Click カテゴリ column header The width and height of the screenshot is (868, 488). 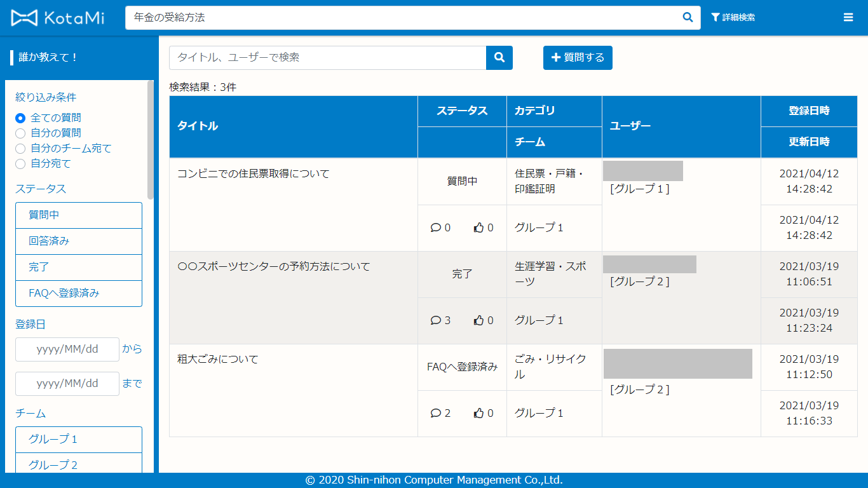coord(554,111)
